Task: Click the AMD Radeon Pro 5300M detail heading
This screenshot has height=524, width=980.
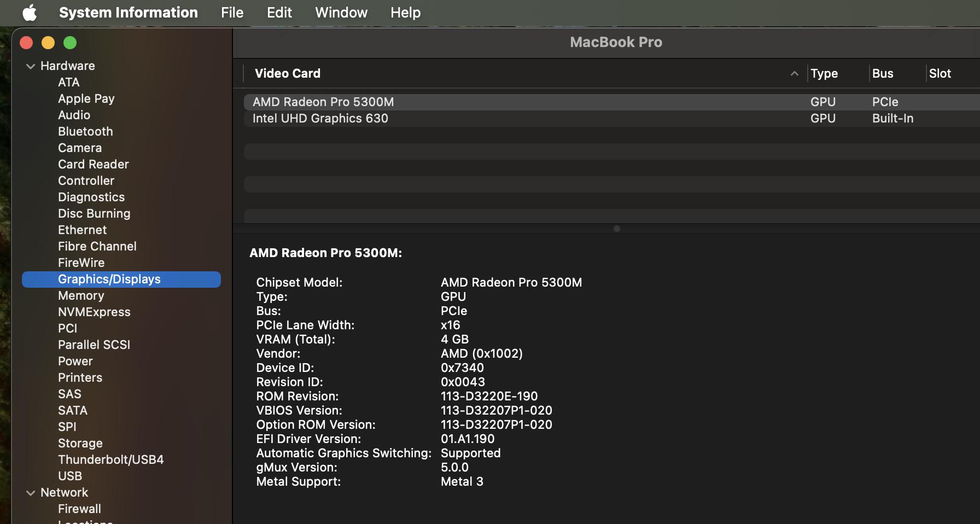Action: [x=325, y=253]
